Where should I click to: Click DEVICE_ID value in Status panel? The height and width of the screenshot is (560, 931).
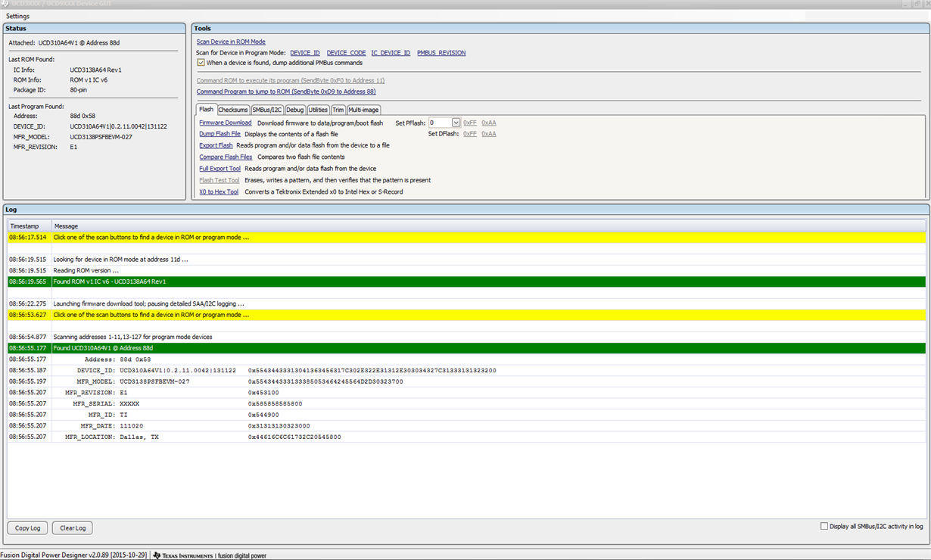(x=119, y=126)
